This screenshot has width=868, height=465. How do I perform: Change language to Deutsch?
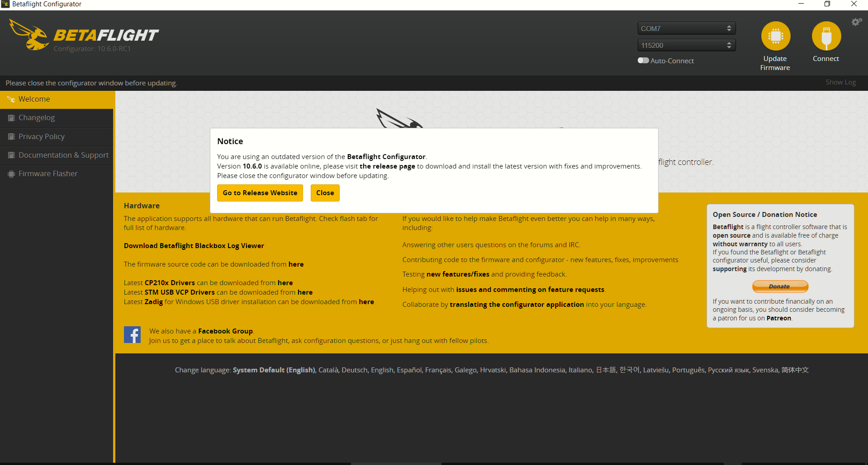point(355,370)
